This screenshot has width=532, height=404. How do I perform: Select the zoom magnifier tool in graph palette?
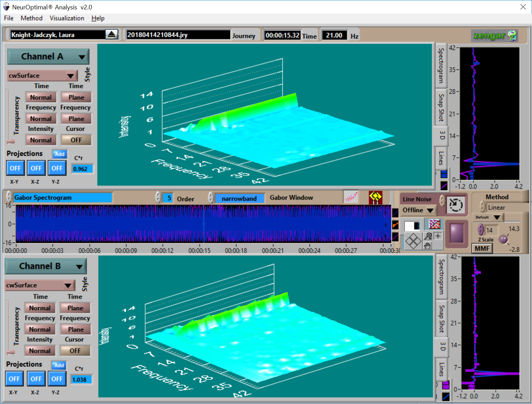point(428,235)
